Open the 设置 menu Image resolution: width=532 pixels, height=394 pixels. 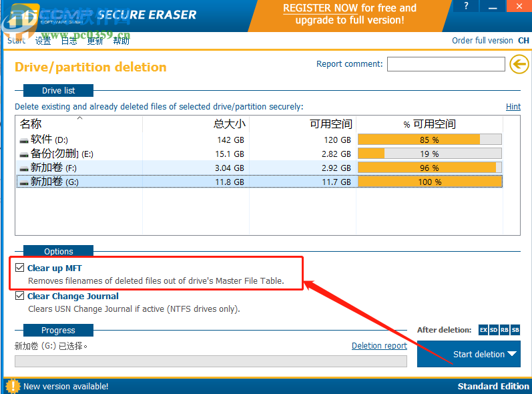(43, 41)
